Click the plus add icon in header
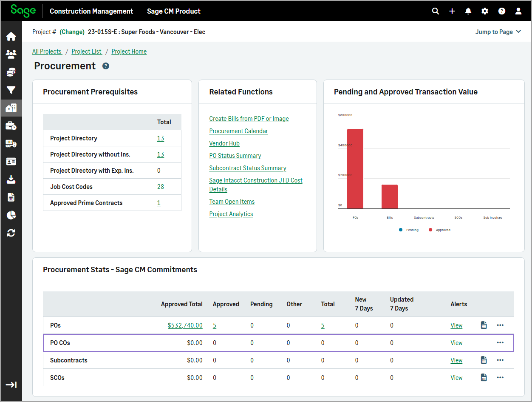The width and height of the screenshot is (532, 402). point(452,11)
